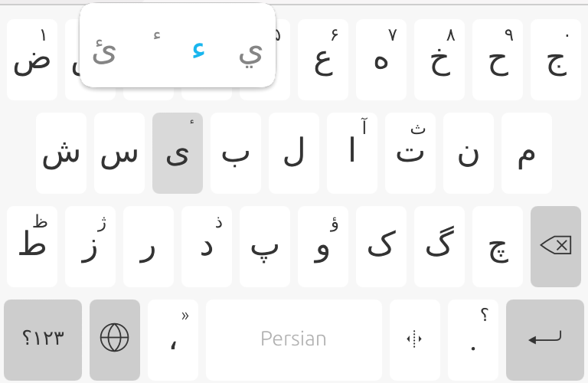Tap the Persian space bar
Screen dimensions: 588x383
[x=294, y=340]
